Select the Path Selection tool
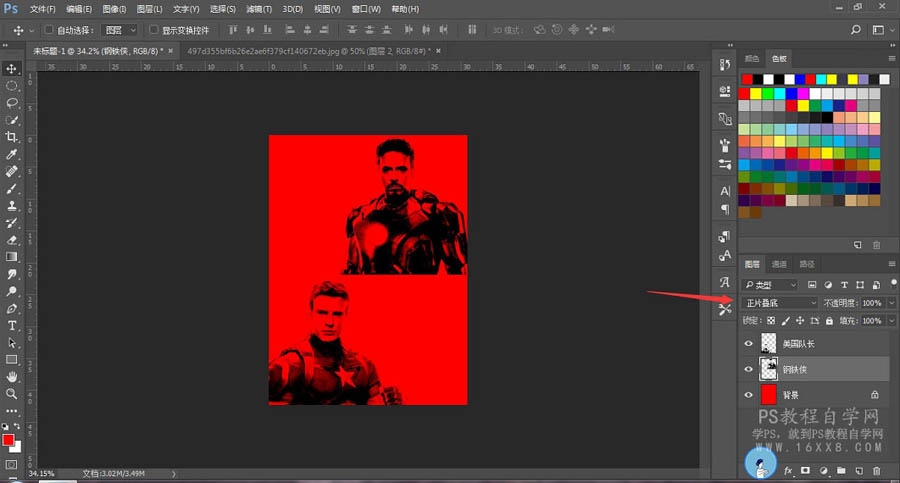This screenshot has height=483, width=900. [x=11, y=343]
